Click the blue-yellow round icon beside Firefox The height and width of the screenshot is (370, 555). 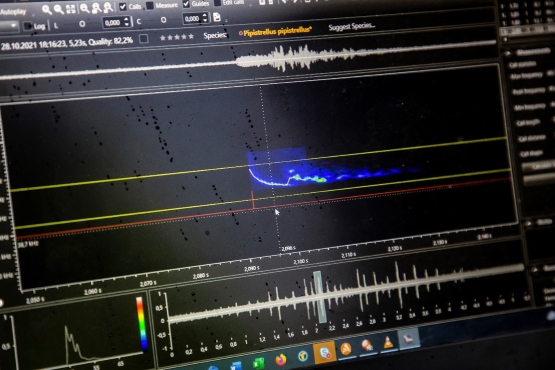tap(303, 356)
